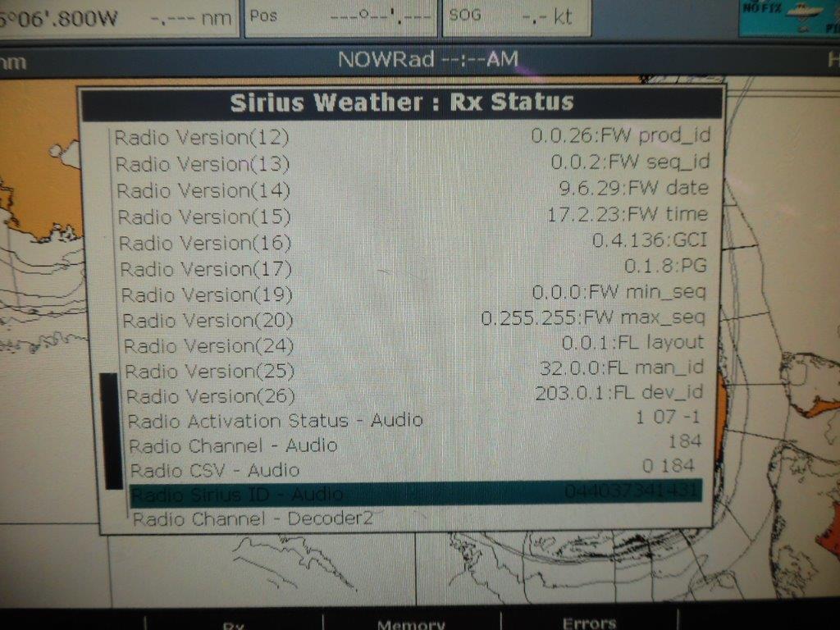Select the Radio Channel - Audio row
The image size is (840, 630).
(x=414, y=444)
